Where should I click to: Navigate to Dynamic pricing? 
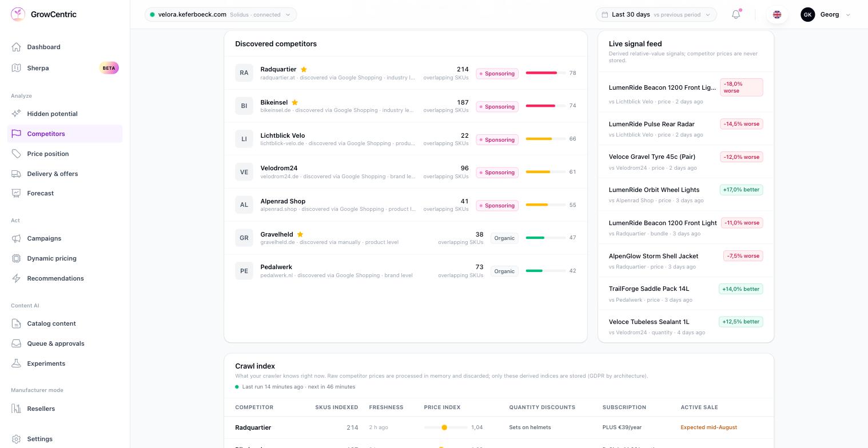[65, 258]
